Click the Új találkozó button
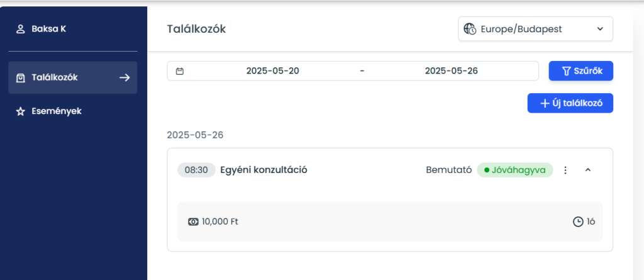 point(570,103)
